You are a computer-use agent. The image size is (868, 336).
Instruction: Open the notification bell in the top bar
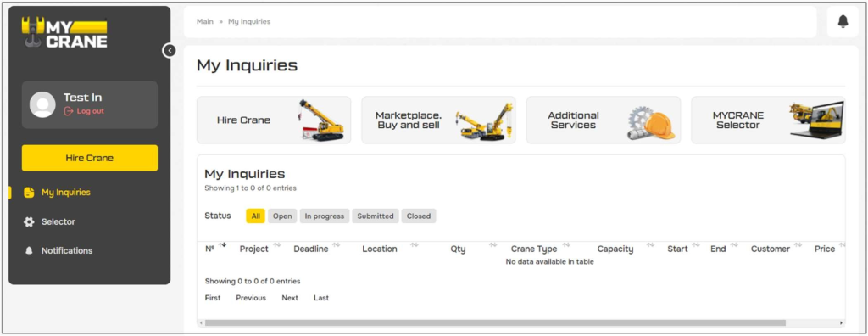click(x=843, y=21)
